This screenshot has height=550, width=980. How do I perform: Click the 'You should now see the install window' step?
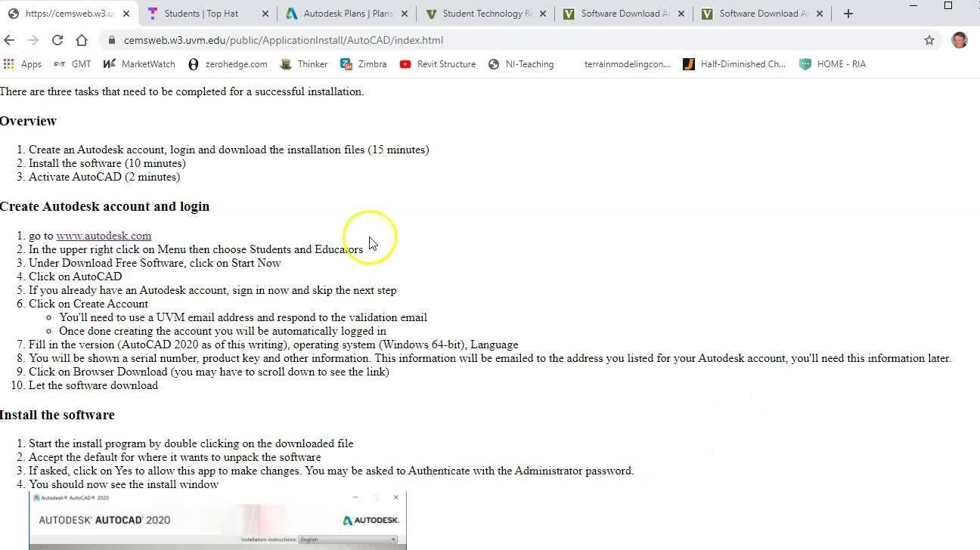click(123, 484)
